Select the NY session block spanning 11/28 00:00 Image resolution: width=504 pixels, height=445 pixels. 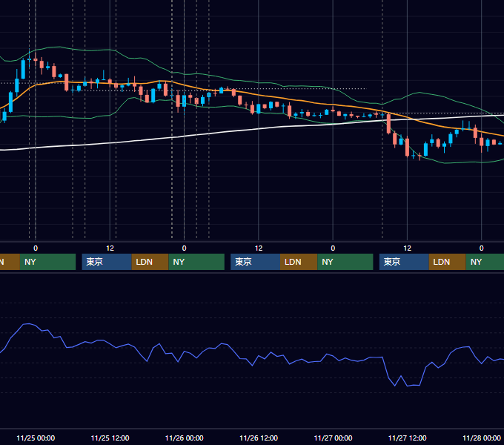(485, 262)
